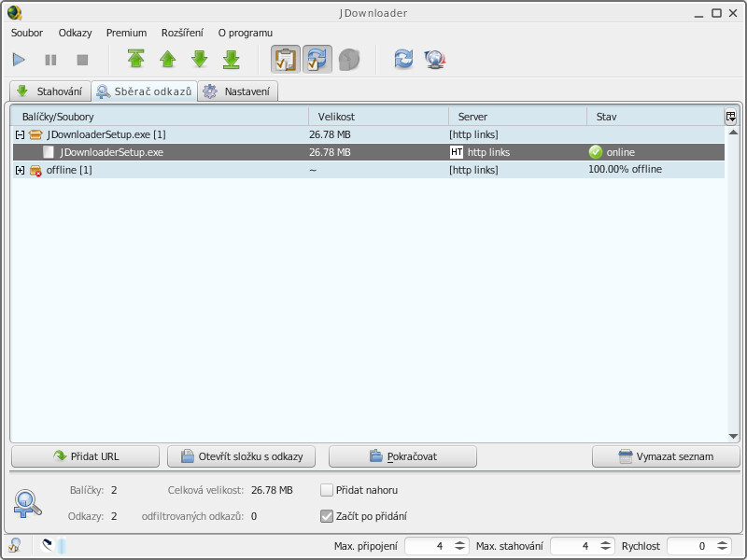
Task: Select the JDownloaderSetup.exe file row
Action: click(368, 152)
